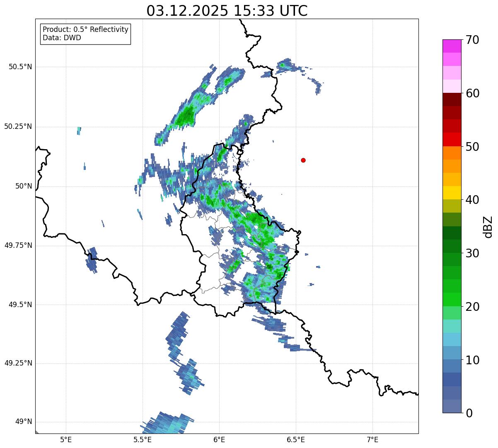
Task: Click the 5°E longitude tick label
Action: (66, 439)
